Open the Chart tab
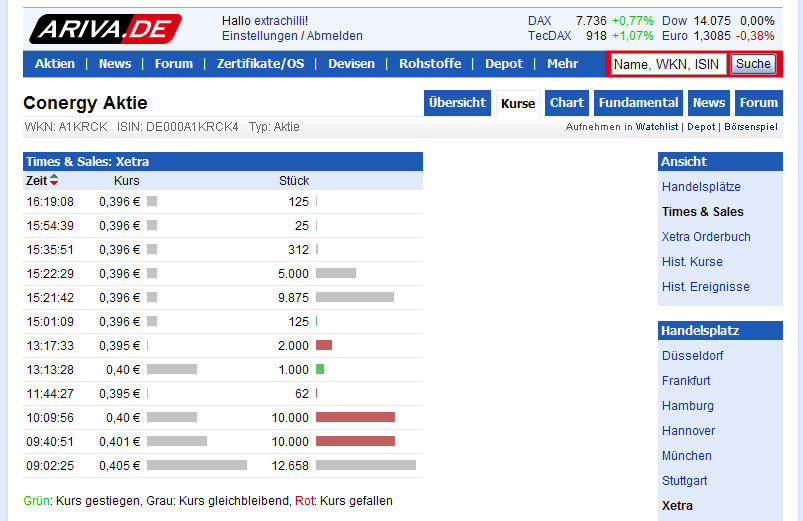The height and width of the screenshot is (521, 803). (x=567, y=102)
